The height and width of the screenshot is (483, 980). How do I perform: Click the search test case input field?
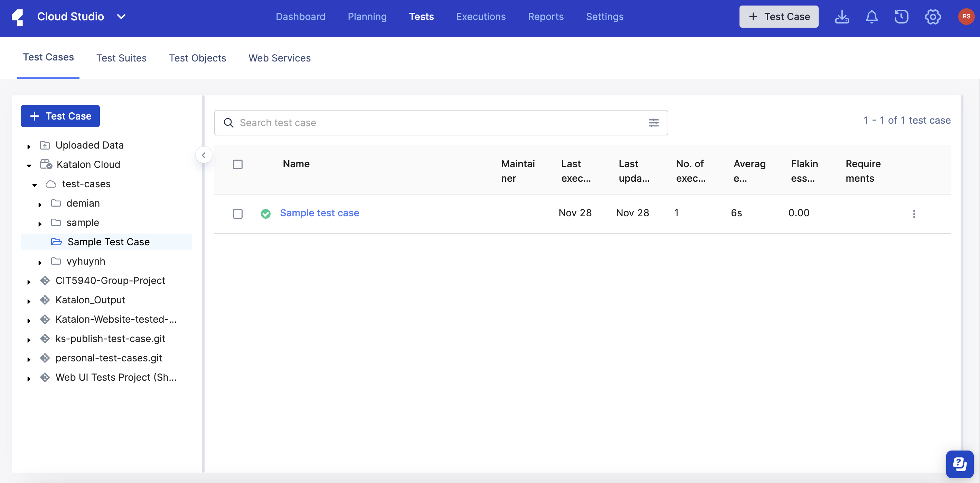tap(441, 122)
